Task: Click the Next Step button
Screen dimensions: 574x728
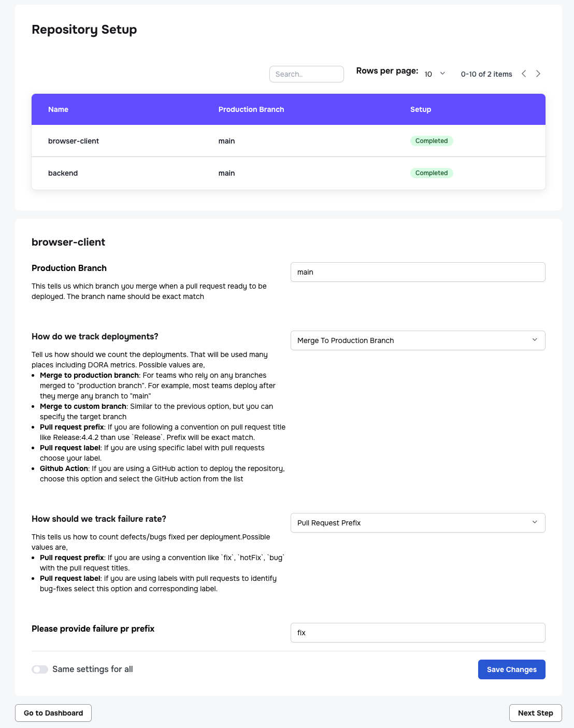Action: click(535, 713)
